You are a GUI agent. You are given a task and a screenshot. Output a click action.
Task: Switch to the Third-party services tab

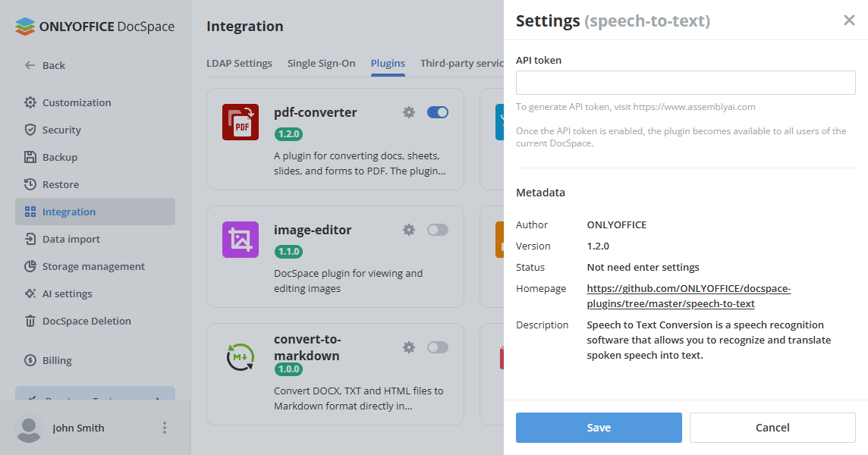coord(461,63)
